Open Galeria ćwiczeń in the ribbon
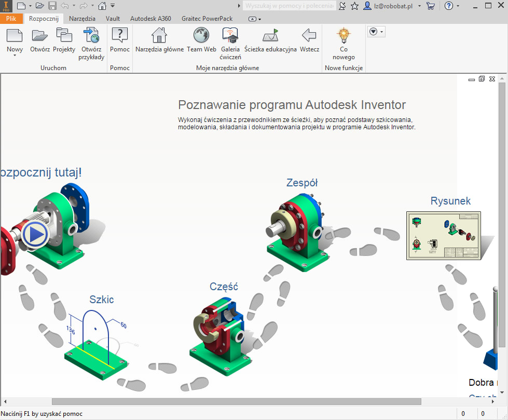This screenshot has height=420, width=508. 230,44
